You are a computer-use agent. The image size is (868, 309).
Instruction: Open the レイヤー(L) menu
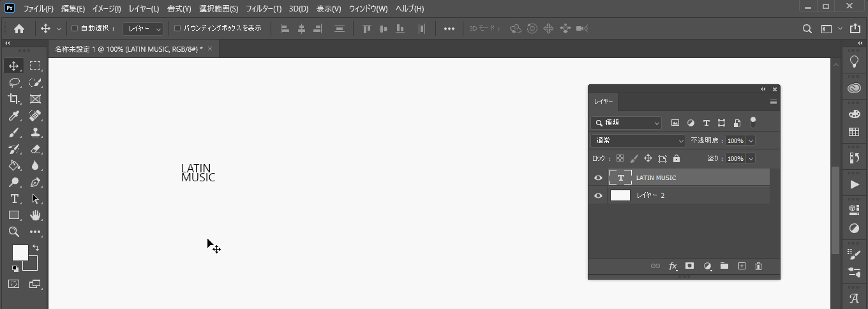tap(144, 9)
